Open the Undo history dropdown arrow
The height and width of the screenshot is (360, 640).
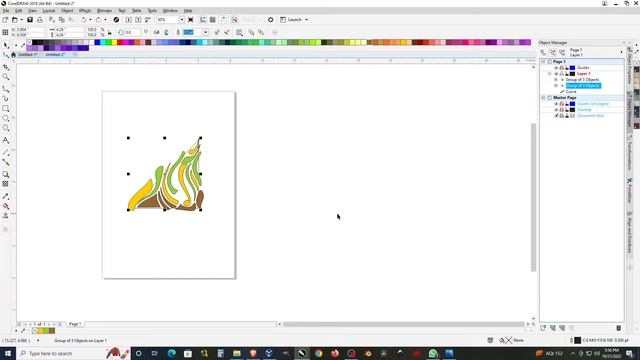tap(90, 20)
